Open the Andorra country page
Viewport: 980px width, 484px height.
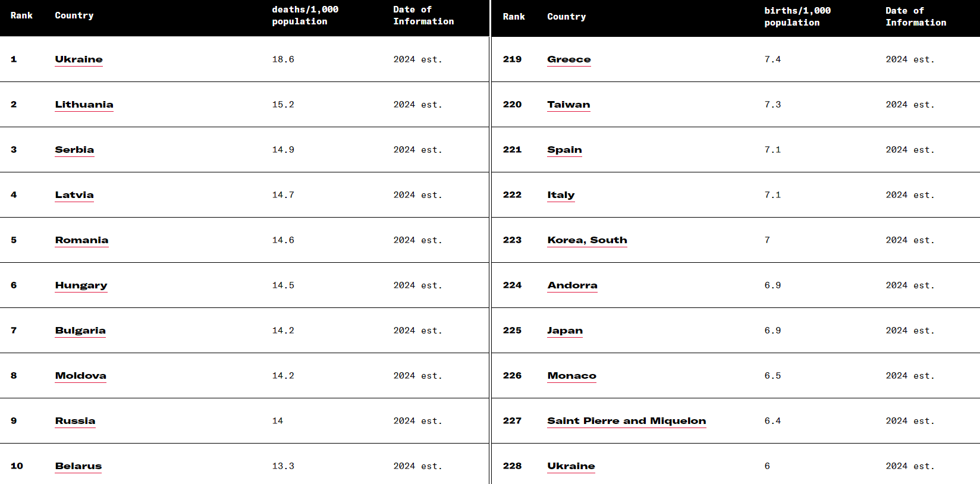(x=572, y=285)
